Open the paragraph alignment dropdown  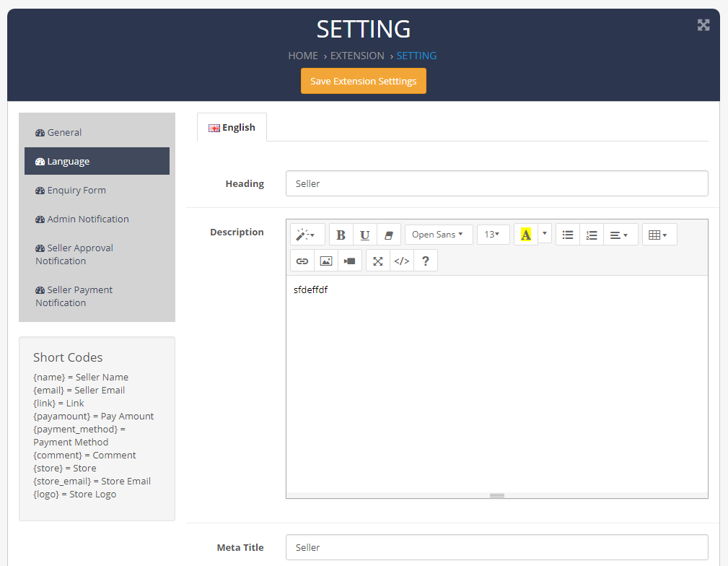(620, 235)
